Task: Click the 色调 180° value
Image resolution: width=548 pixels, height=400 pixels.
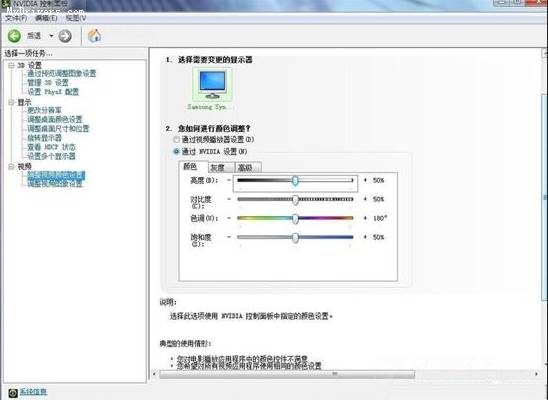Action: 380,218
